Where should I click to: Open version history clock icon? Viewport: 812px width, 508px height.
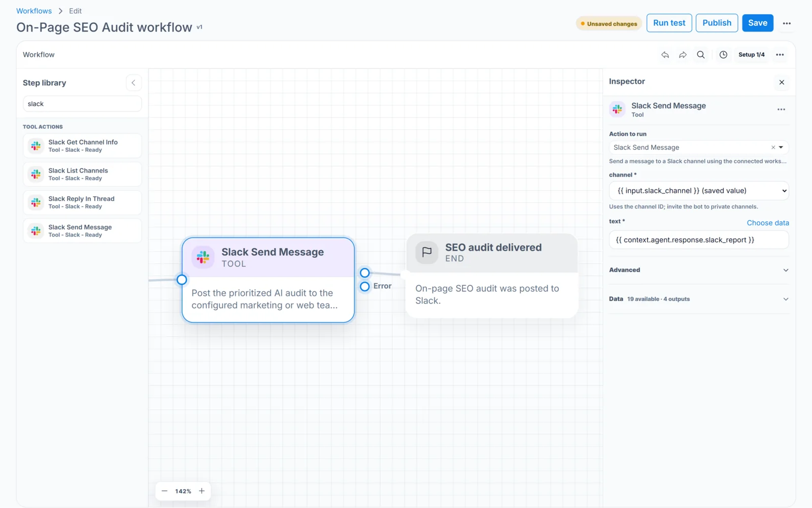point(723,55)
